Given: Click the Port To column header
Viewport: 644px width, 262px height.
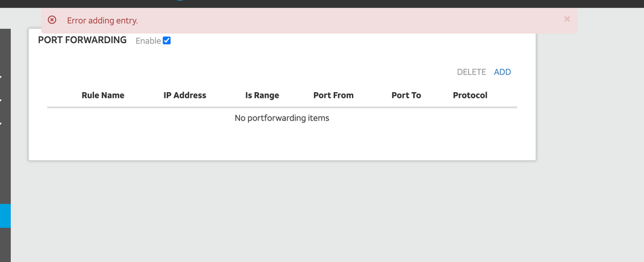Looking at the screenshot, I should (x=406, y=95).
